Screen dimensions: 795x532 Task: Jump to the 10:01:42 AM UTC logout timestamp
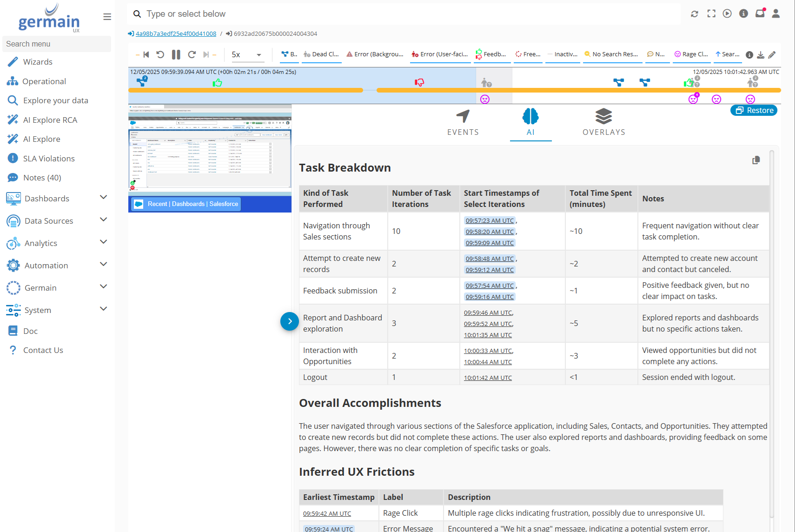click(488, 378)
